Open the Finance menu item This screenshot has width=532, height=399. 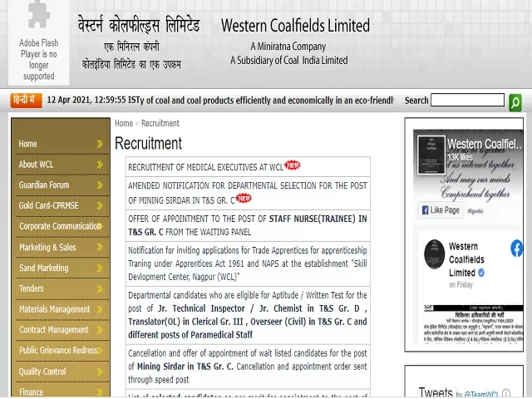[32, 392]
